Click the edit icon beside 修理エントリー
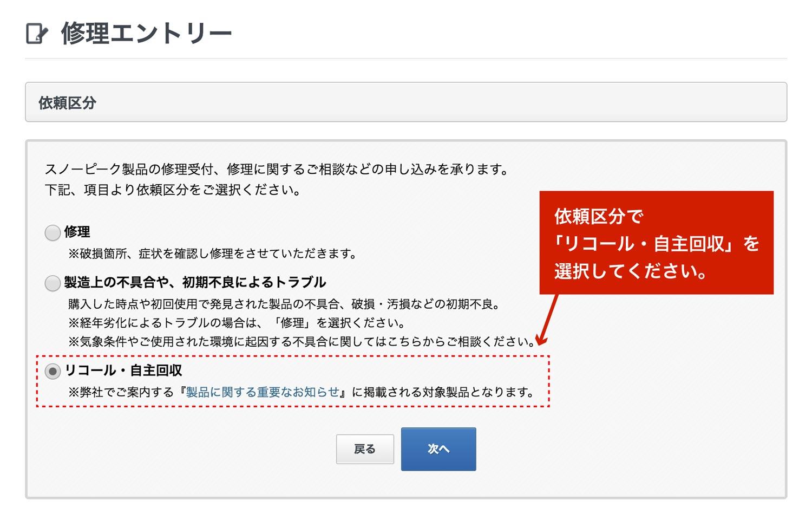 (x=37, y=34)
